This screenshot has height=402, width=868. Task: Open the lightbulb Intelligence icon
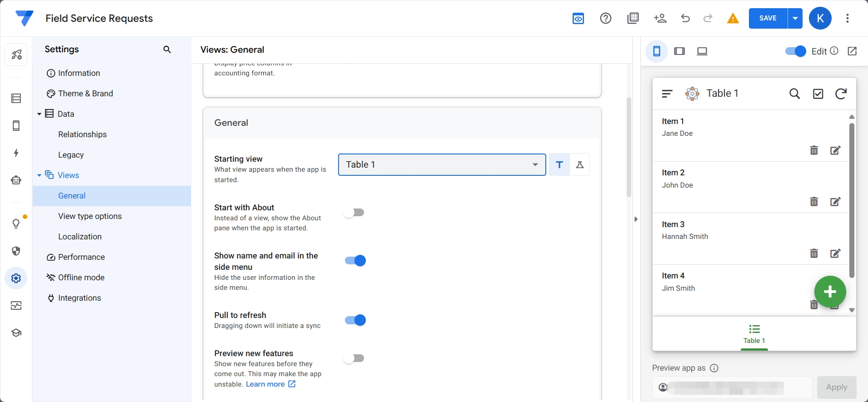tap(16, 223)
